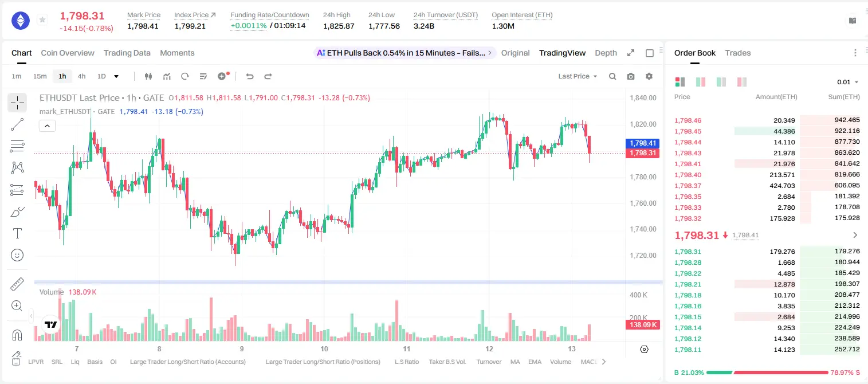Search symbols with magnifier icon
Viewport: 868px width, 384px height.
pos(612,76)
